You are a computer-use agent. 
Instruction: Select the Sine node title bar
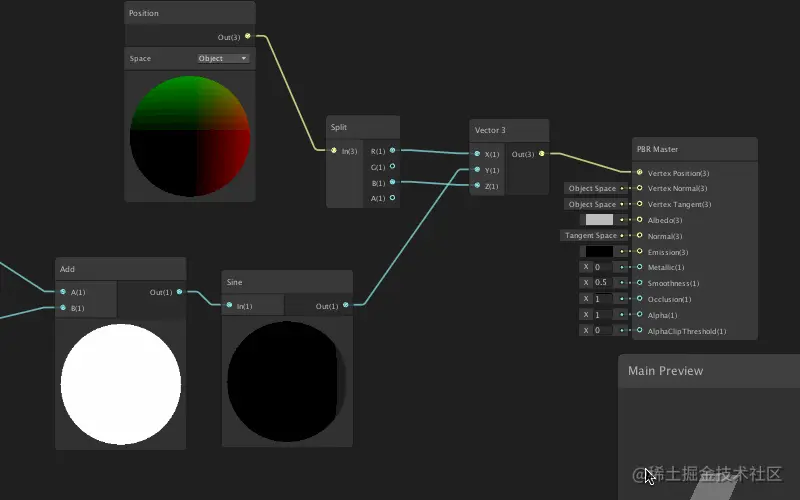[287, 282]
